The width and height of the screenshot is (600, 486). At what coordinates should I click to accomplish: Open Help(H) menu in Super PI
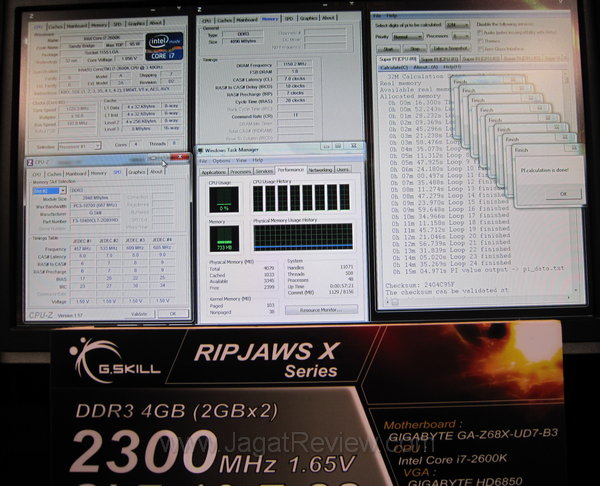[x=452, y=67]
